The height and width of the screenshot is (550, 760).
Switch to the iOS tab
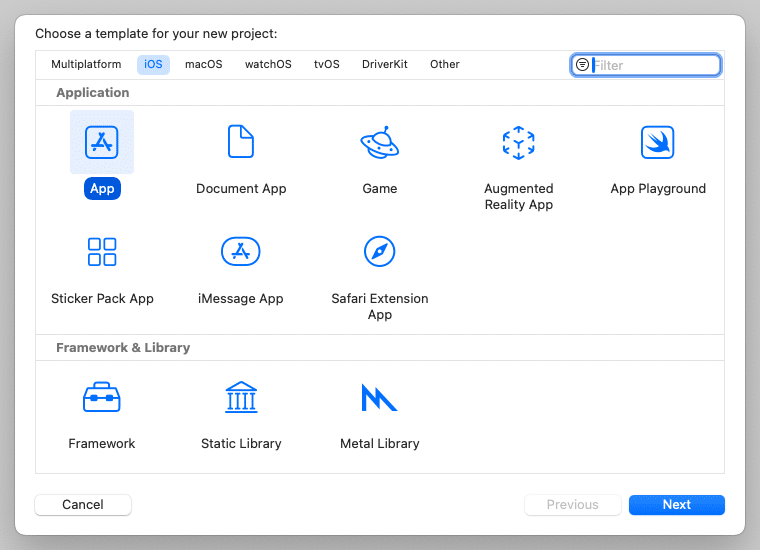[153, 64]
